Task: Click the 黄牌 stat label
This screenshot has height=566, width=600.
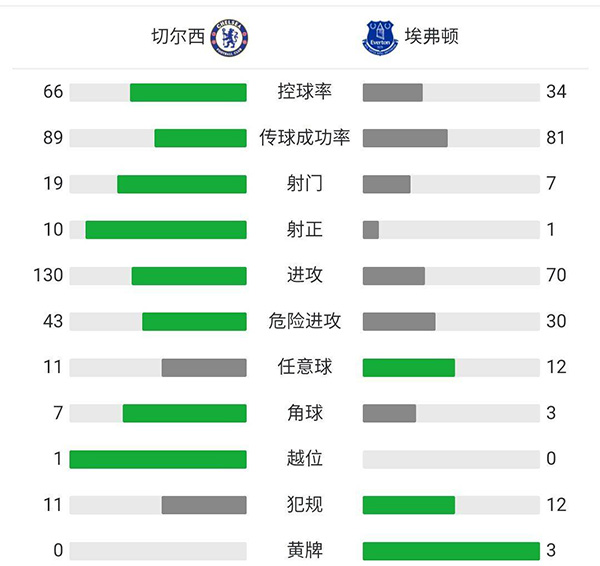Action: 305,550
